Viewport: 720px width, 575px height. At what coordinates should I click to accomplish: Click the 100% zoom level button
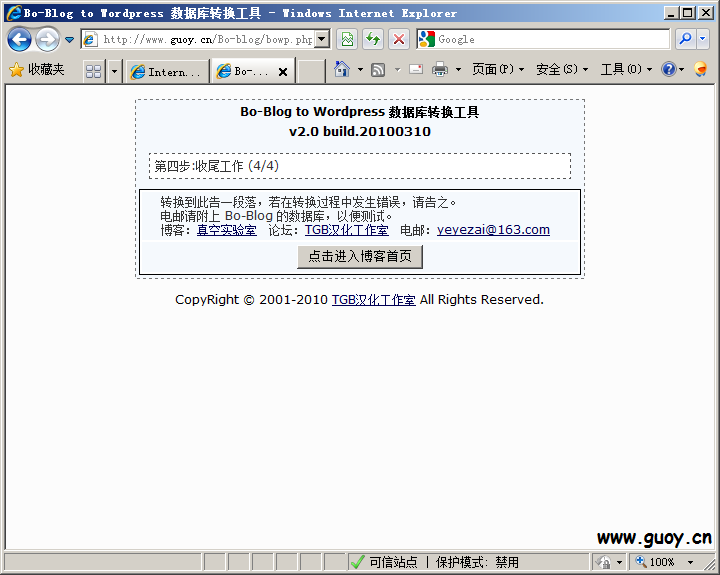(655, 562)
